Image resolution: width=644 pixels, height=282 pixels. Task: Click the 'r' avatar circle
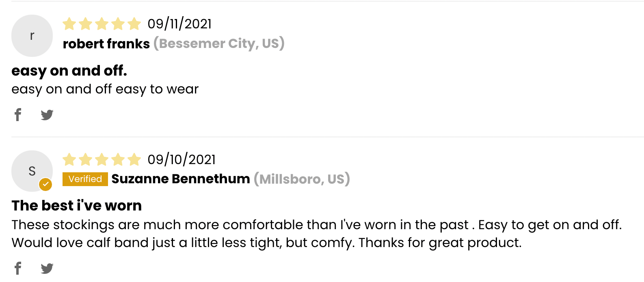32,36
